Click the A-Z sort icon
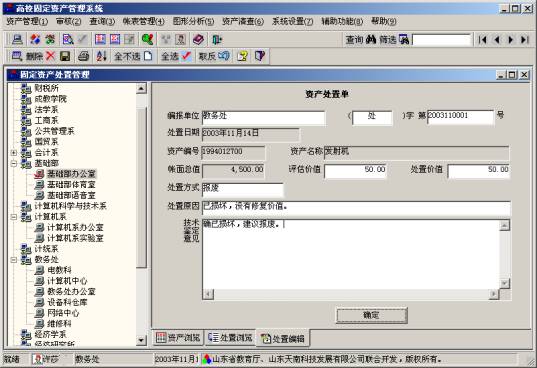The width and height of the screenshot is (537, 368). [101, 56]
